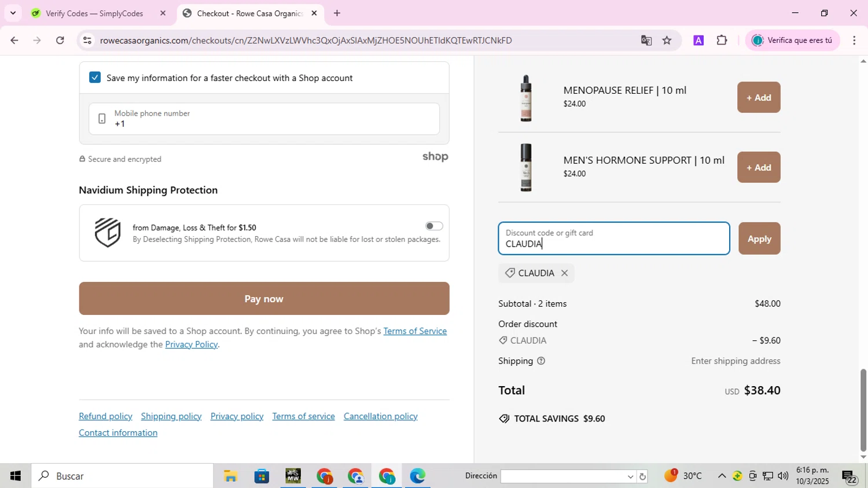Screen dimensions: 868x488
Task: Click the Windows Buscar search box
Action: pyautogui.click(x=123, y=476)
